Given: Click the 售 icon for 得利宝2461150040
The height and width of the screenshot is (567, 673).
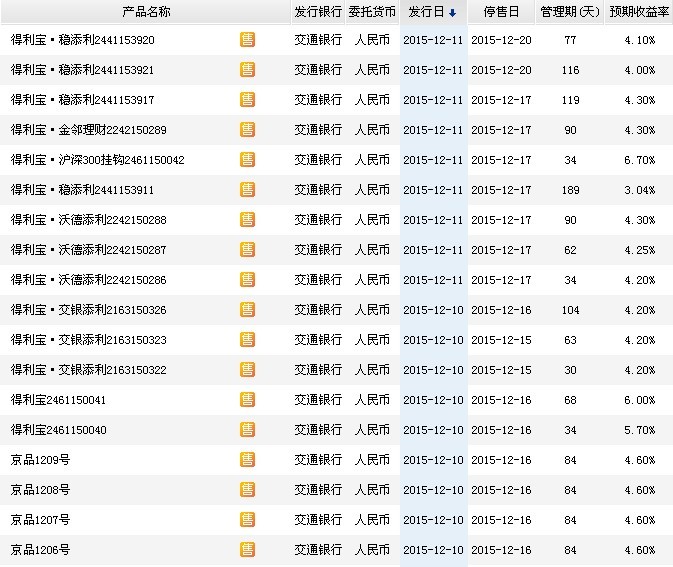Looking at the screenshot, I should (x=247, y=430).
